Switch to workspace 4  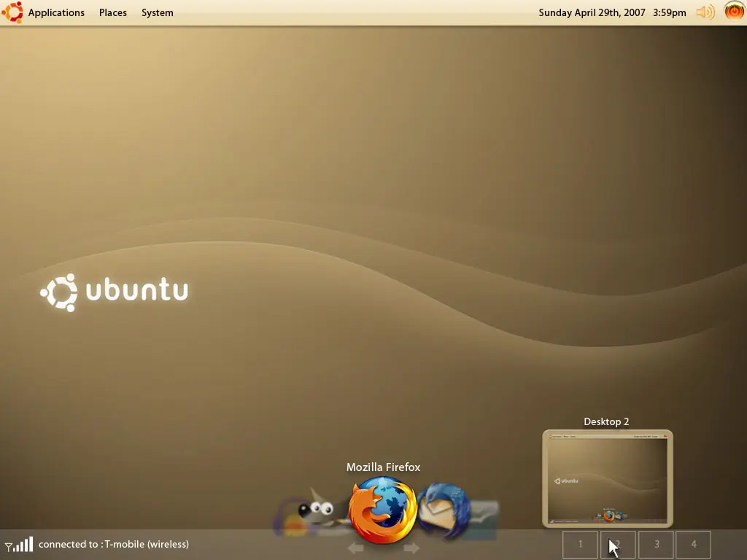pyautogui.click(x=694, y=544)
